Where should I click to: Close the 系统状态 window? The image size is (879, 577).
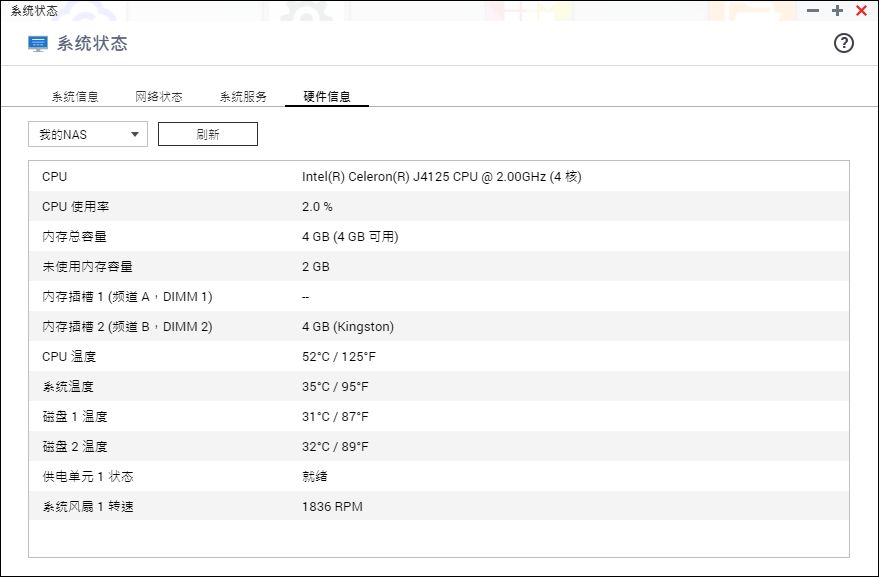pos(862,11)
